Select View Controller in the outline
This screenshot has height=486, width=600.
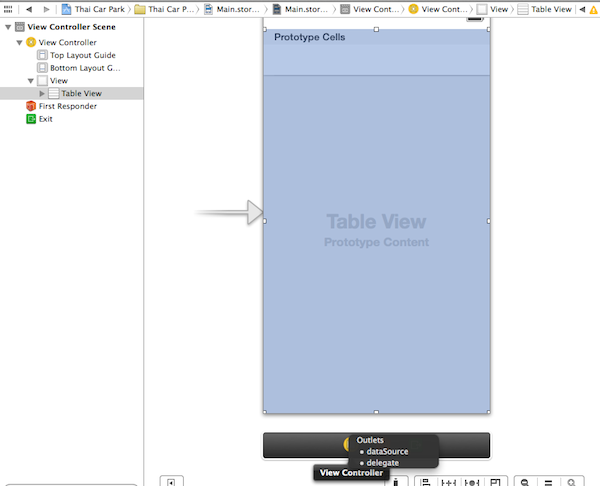coord(61,42)
